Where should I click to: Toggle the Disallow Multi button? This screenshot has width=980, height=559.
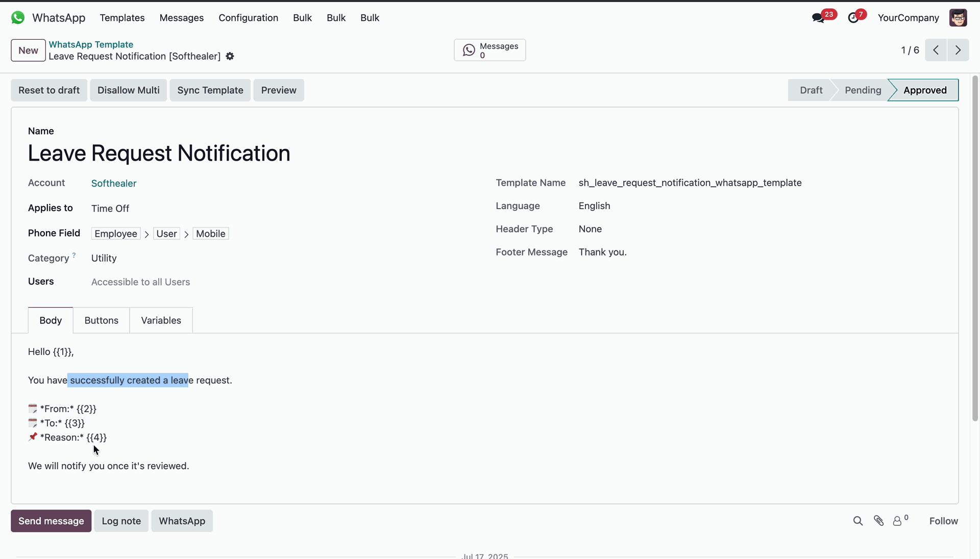click(x=129, y=90)
